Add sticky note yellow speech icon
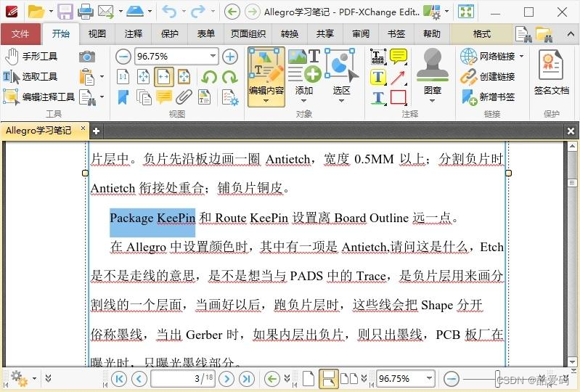Screen dimensions: 580x392 pos(399,57)
